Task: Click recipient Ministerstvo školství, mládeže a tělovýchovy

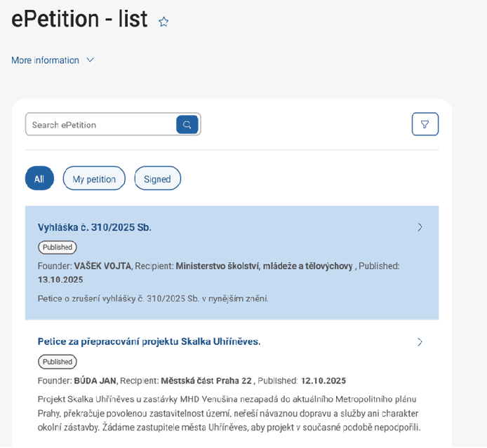Action: point(264,266)
